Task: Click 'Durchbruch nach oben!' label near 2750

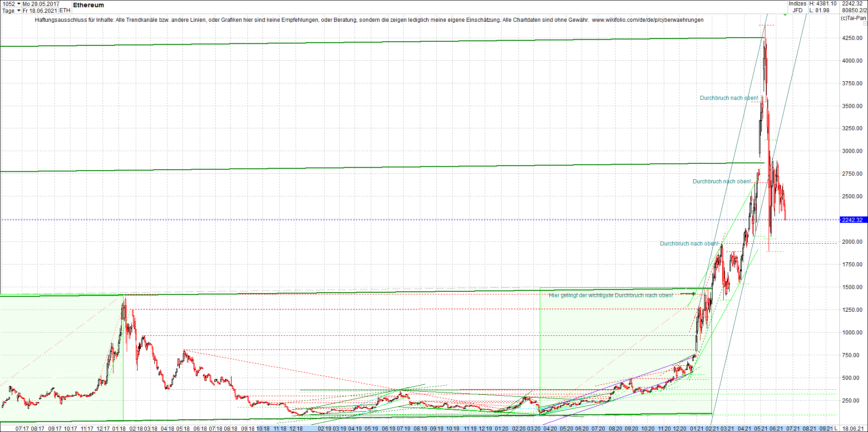Action: (722, 182)
